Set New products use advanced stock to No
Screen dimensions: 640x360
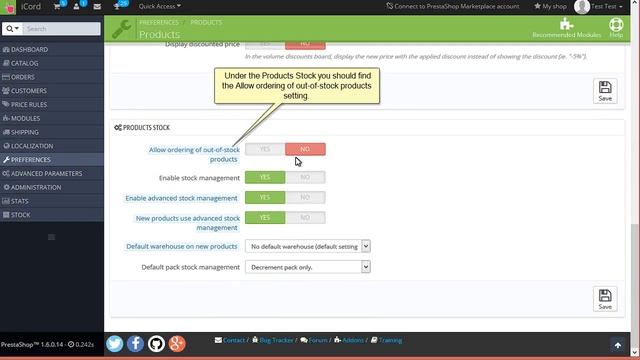(x=305, y=218)
